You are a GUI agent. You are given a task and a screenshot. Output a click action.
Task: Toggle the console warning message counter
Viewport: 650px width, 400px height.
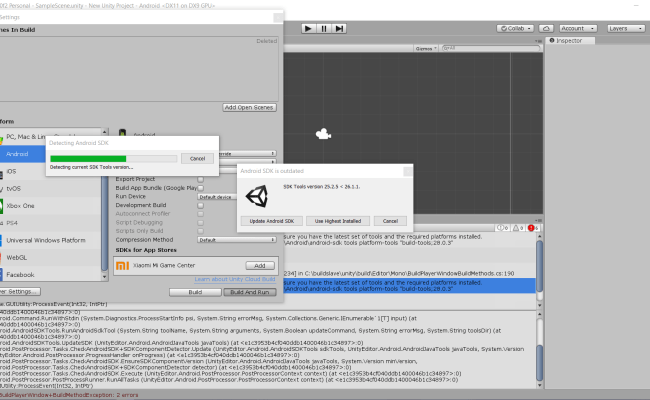(518, 228)
